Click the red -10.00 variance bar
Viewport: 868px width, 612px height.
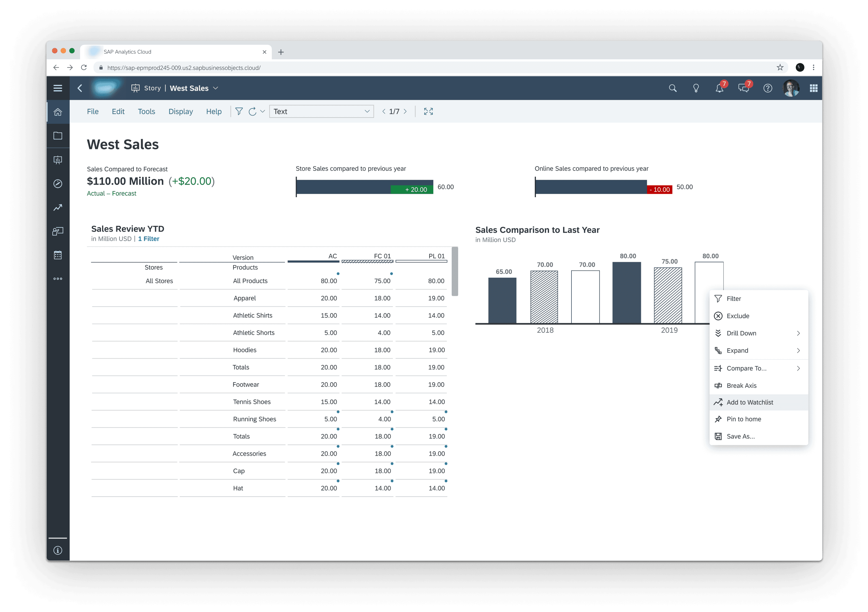[659, 189]
